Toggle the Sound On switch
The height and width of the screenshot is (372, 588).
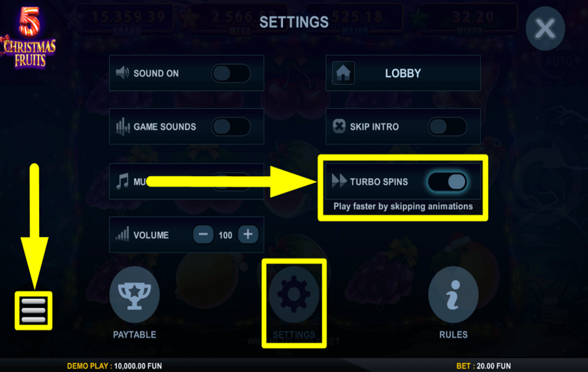(x=231, y=73)
